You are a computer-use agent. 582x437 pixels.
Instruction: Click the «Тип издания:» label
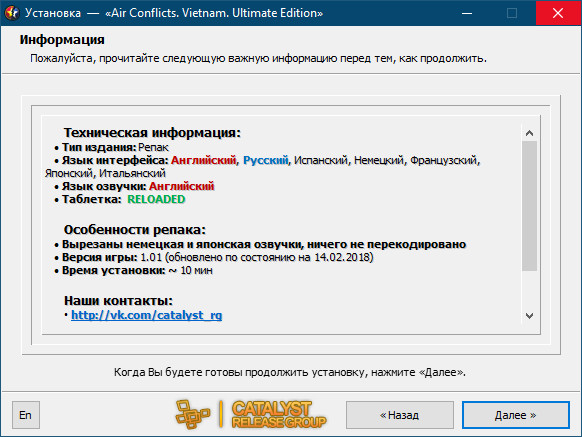(99, 147)
